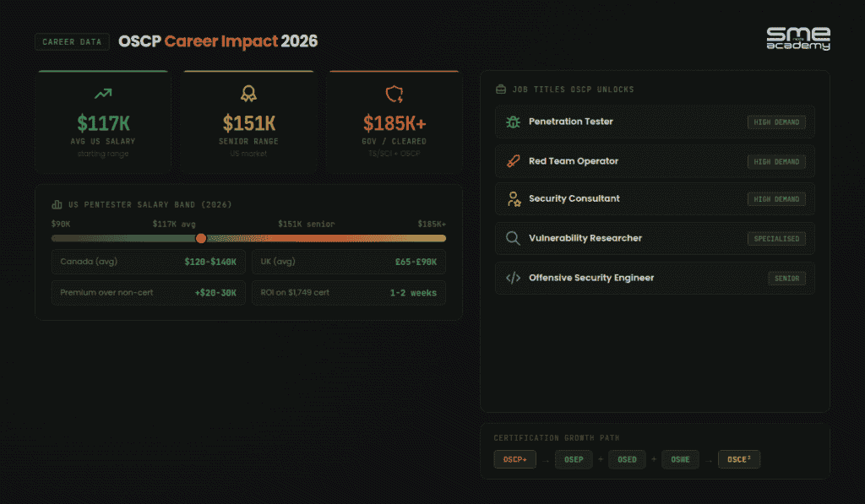Click the HIGH DEMAND tag on Red Team Operator

click(x=776, y=162)
